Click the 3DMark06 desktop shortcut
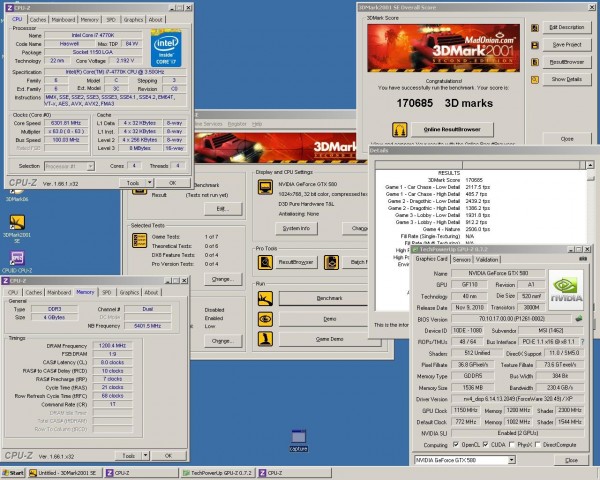The height and width of the screenshot is (480, 600). tap(17, 195)
